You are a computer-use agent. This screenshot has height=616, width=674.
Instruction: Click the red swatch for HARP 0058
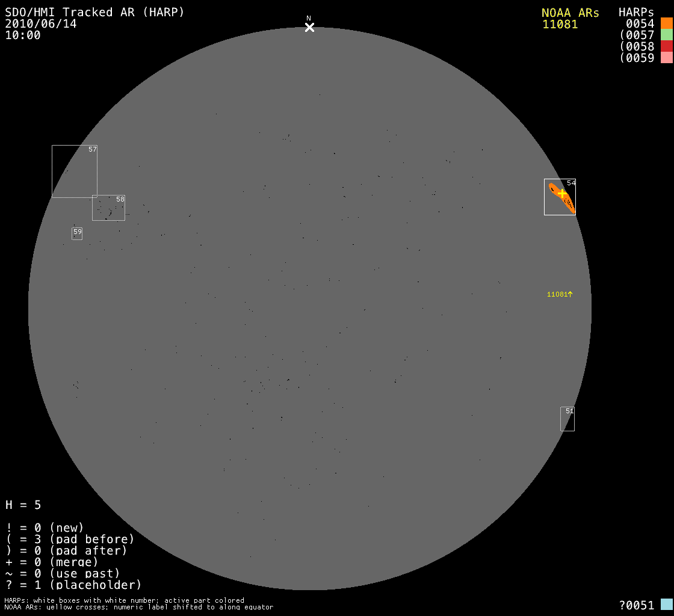coord(666,46)
